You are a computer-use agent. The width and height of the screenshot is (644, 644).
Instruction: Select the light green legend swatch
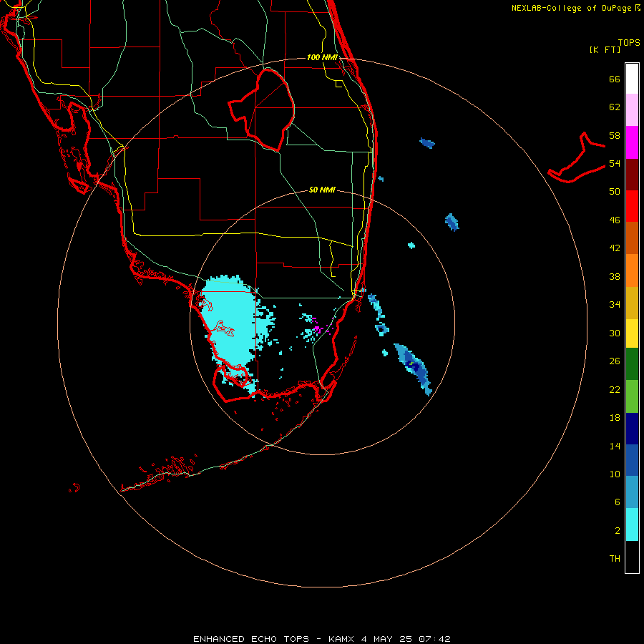(x=632, y=396)
